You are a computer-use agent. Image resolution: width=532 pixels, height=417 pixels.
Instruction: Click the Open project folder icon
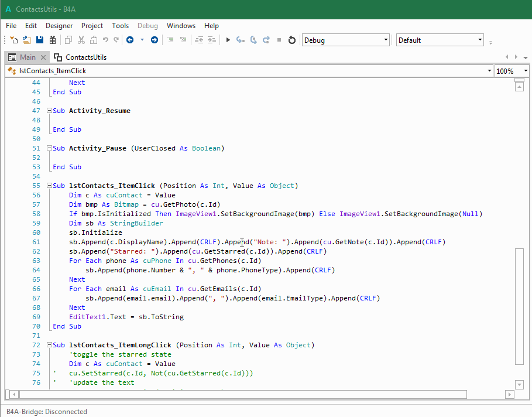point(27,40)
